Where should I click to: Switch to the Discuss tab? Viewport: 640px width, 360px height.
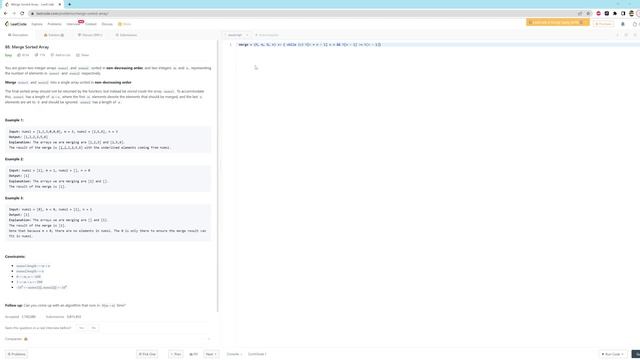(x=90, y=35)
